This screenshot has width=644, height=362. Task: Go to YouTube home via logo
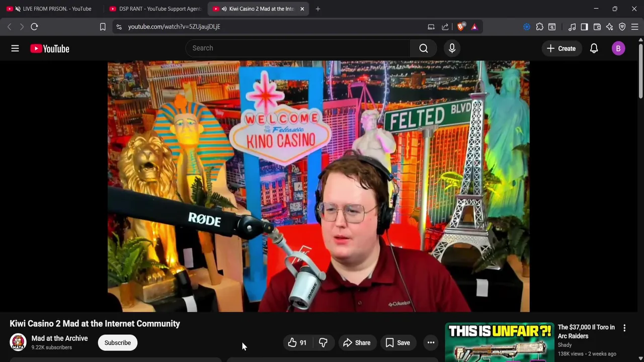pos(49,48)
